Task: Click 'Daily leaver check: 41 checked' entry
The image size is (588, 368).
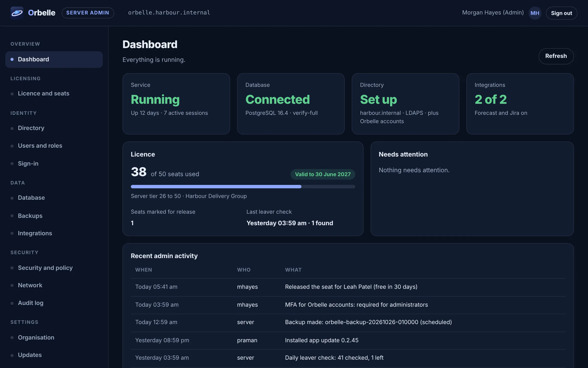Action: pos(334,358)
